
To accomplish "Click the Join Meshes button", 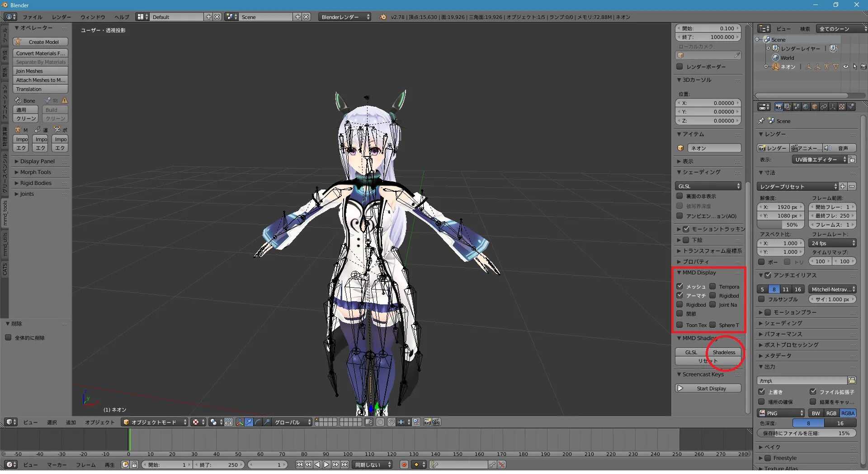I will coord(40,71).
